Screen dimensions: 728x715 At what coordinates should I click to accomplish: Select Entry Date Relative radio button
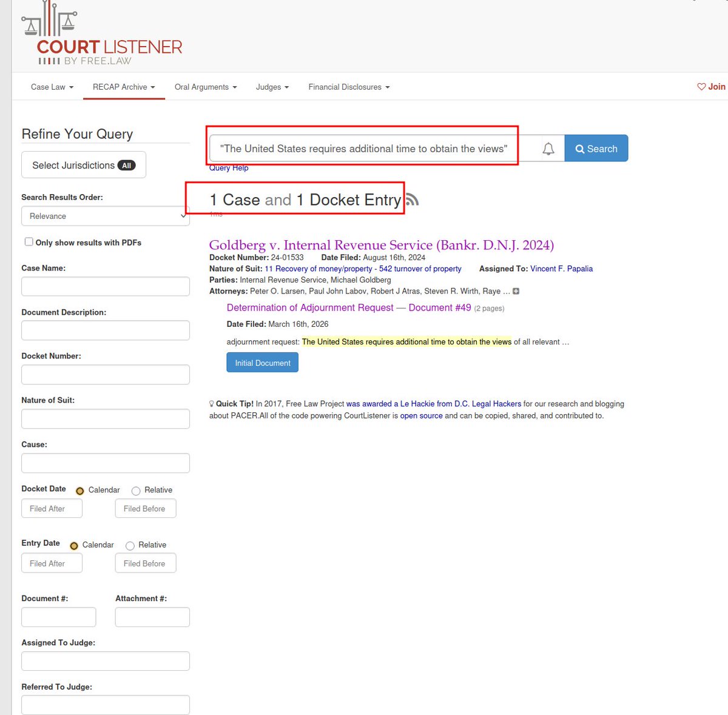[x=130, y=545]
